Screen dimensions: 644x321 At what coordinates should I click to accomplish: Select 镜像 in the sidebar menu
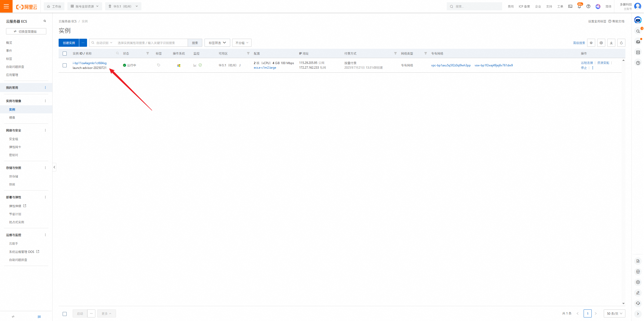(12, 118)
